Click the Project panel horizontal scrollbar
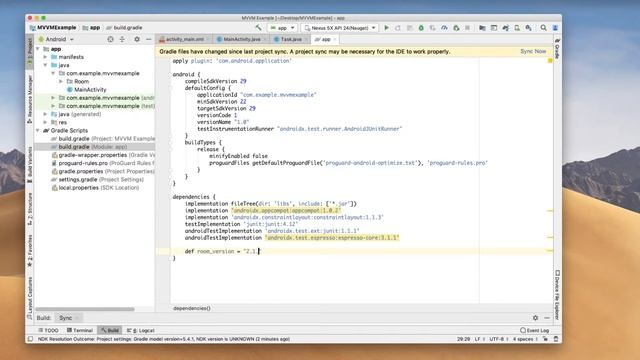640x360 pixels. coord(85,309)
